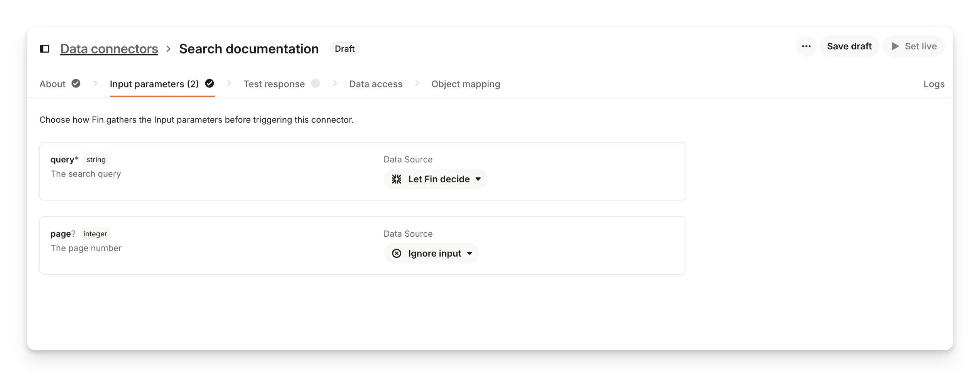The width and height of the screenshot is (980, 377).
Task: Open the three-dot more options menu
Action: click(x=806, y=46)
